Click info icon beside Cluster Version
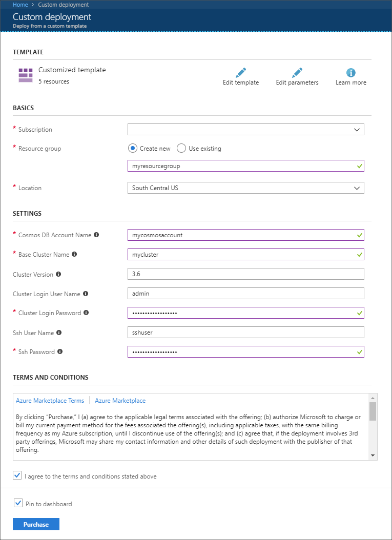392x540 pixels. [58, 275]
